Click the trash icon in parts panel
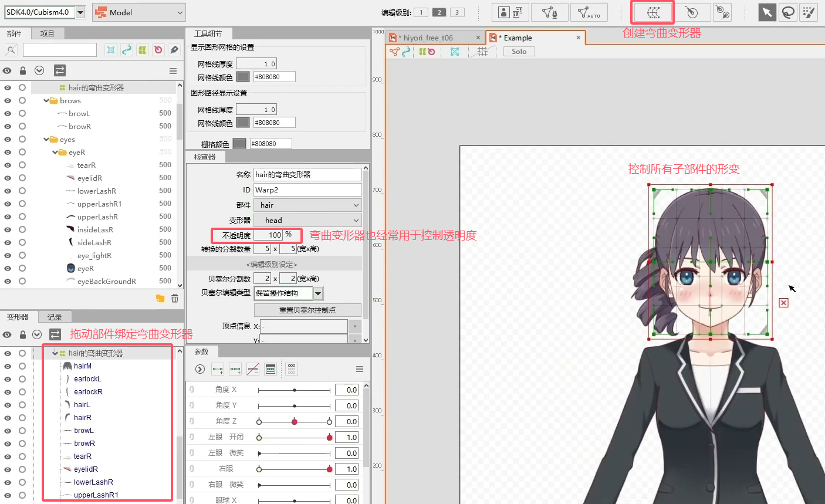 coord(175,298)
